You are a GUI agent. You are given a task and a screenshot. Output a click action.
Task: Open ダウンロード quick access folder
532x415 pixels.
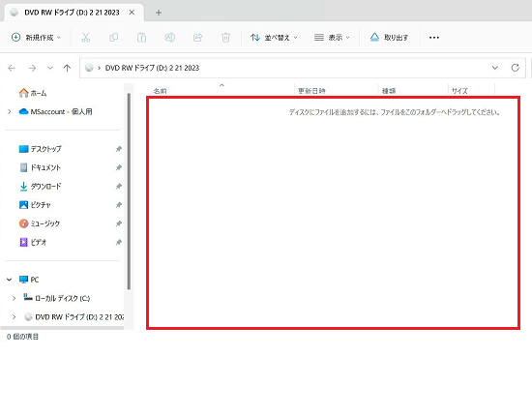[40, 187]
